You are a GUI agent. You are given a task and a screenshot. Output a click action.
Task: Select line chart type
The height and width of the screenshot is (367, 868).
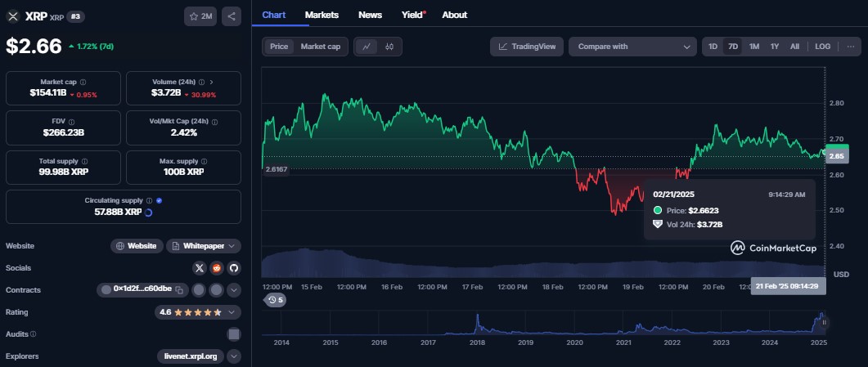click(x=367, y=47)
